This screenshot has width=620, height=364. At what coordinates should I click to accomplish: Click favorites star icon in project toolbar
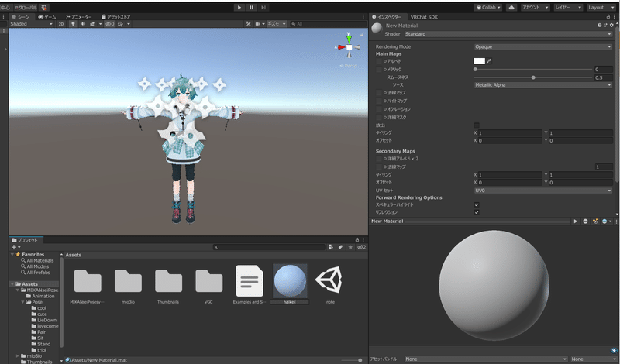[350, 247]
